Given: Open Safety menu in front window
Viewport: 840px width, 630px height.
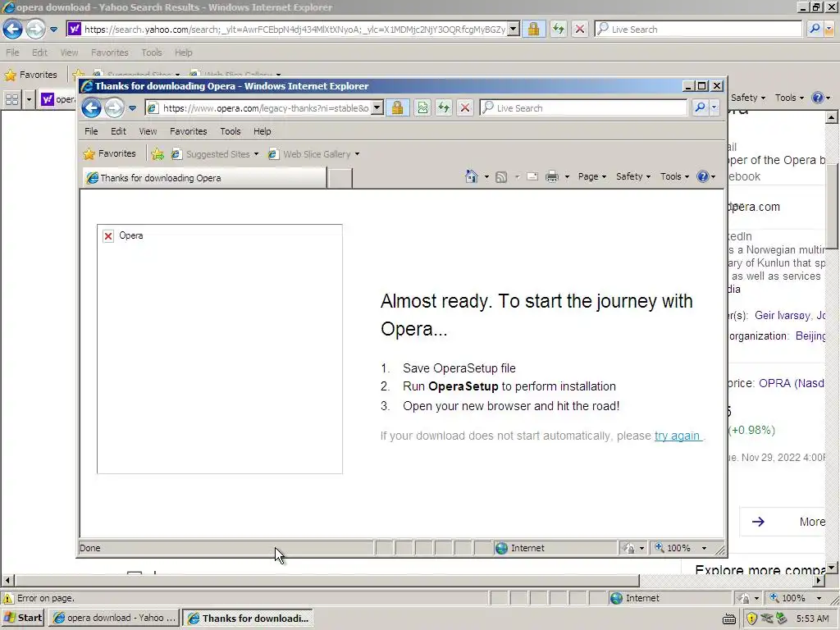Looking at the screenshot, I should (x=633, y=176).
